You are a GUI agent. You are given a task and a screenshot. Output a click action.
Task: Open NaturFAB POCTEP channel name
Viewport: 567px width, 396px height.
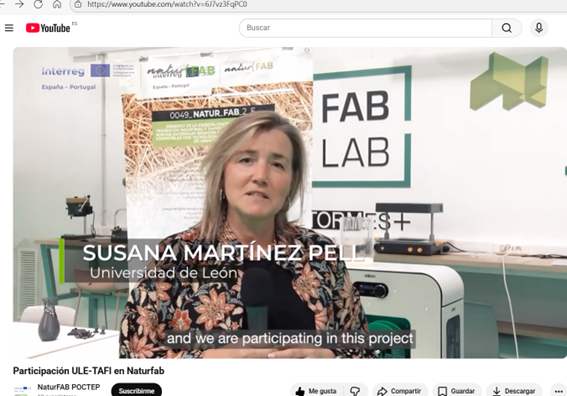click(x=69, y=387)
